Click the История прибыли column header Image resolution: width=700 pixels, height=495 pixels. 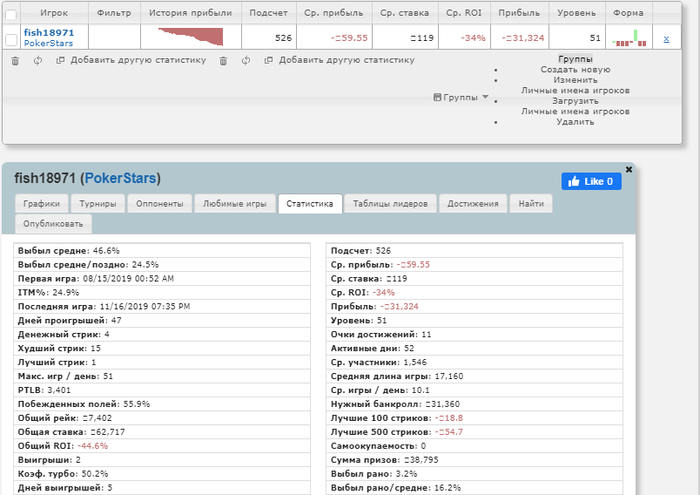point(191,13)
